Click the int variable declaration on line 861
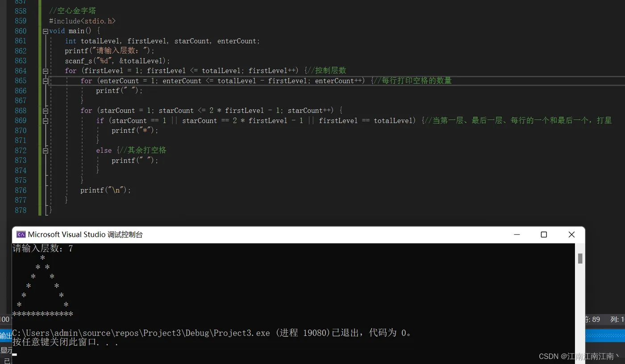This screenshot has height=364, width=625. (162, 41)
